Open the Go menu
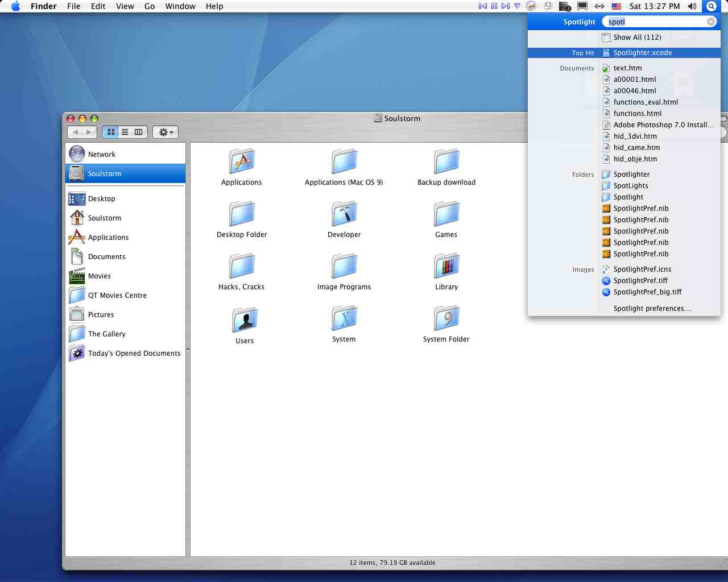The height and width of the screenshot is (582, 728). pyautogui.click(x=150, y=6)
